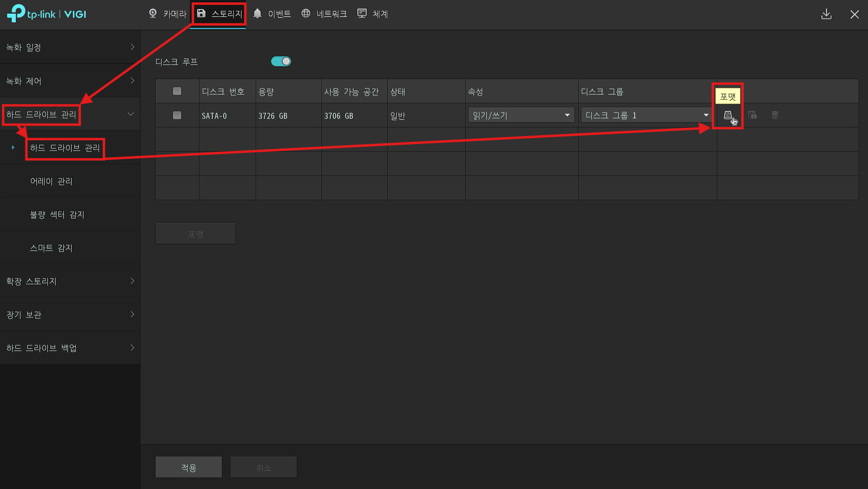Image resolution: width=868 pixels, height=489 pixels.
Task: Click the format disk icon for SATA-0
Action: click(x=727, y=115)
